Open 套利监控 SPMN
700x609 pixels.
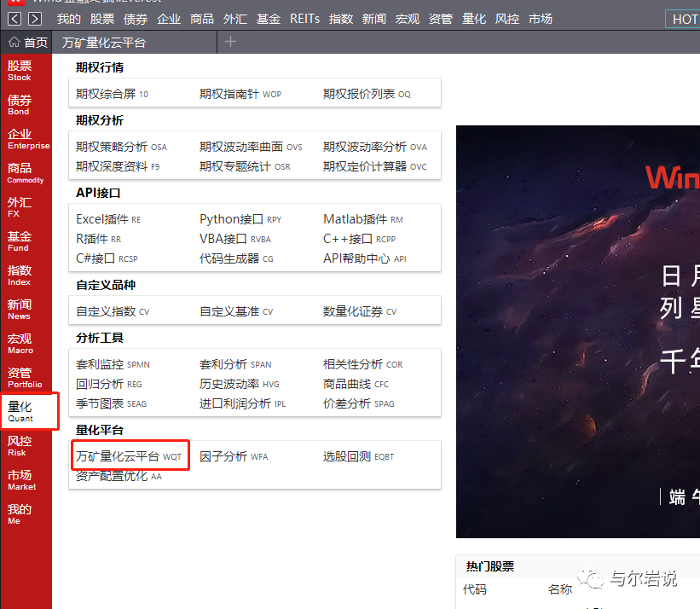[x=113, y=364]
